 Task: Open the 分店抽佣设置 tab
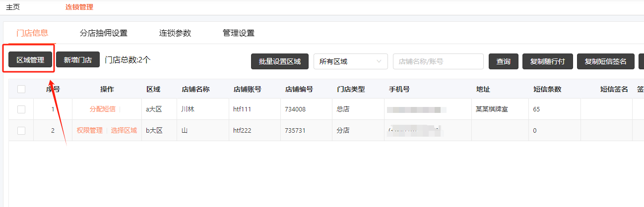point(104,33)
